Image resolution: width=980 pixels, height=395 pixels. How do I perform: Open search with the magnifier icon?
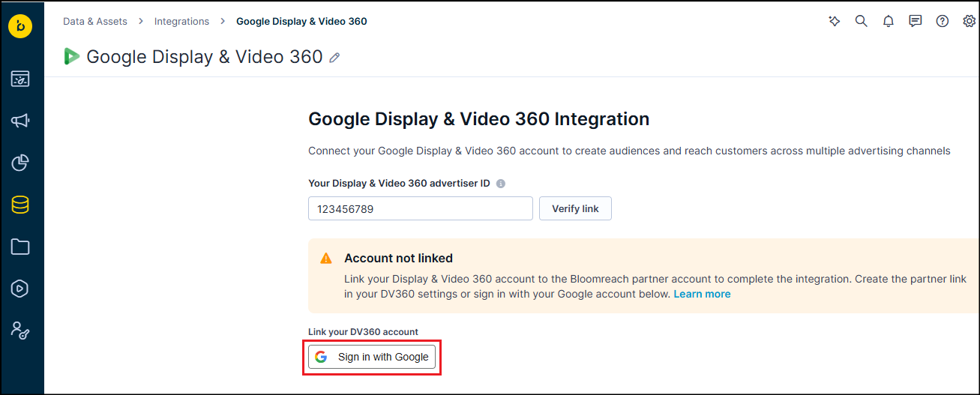[861, 21]
